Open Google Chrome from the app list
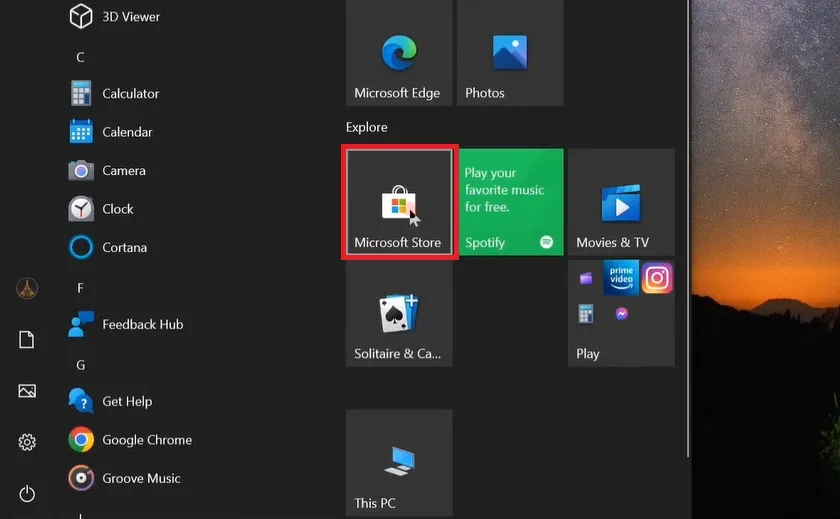This screenshot has width=840, height=519. [x=130, y=440]
